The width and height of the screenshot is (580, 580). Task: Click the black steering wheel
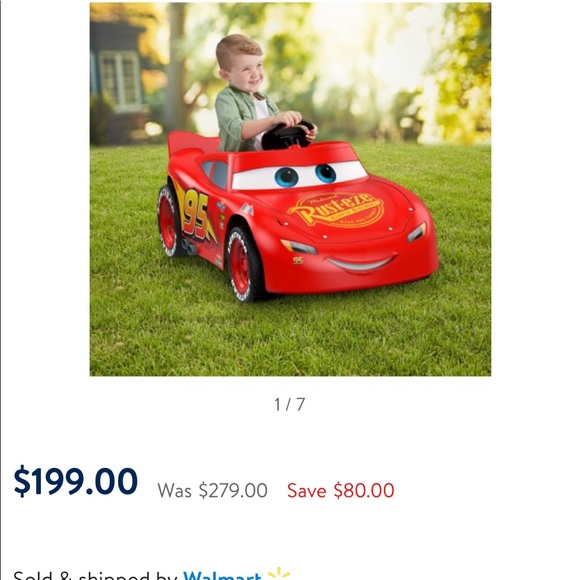click(287, 135)
